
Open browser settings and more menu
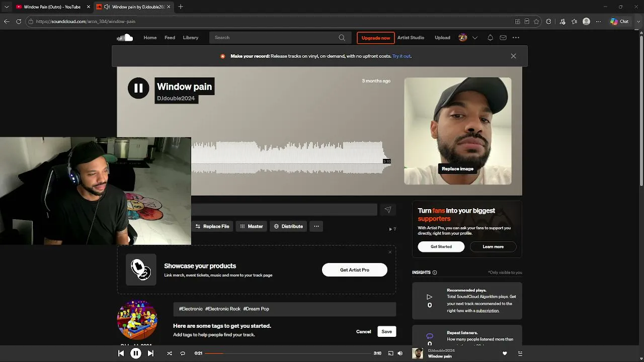click(598, 22)
